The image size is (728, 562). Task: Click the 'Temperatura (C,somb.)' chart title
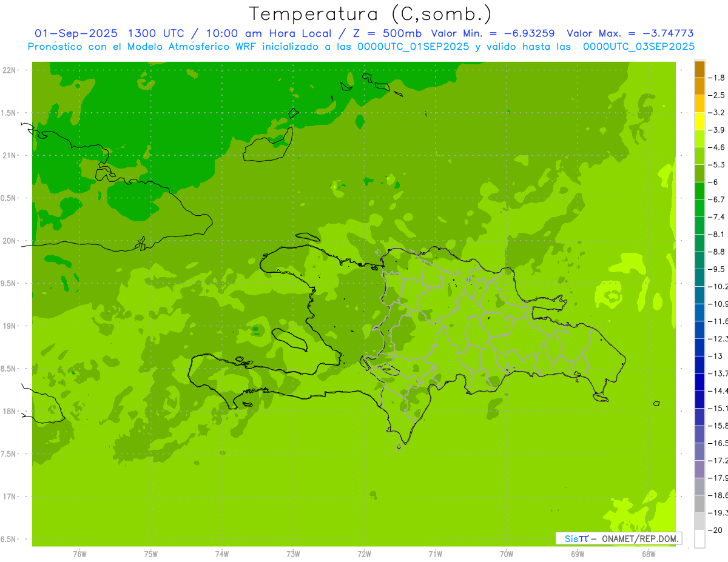coord(371,14)
